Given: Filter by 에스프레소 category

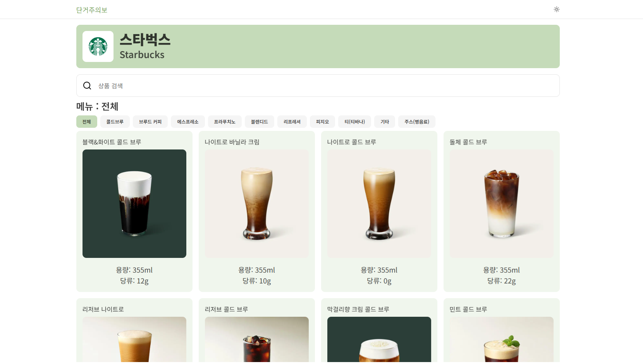Looking at the screenshot, I should coord(188,122).
